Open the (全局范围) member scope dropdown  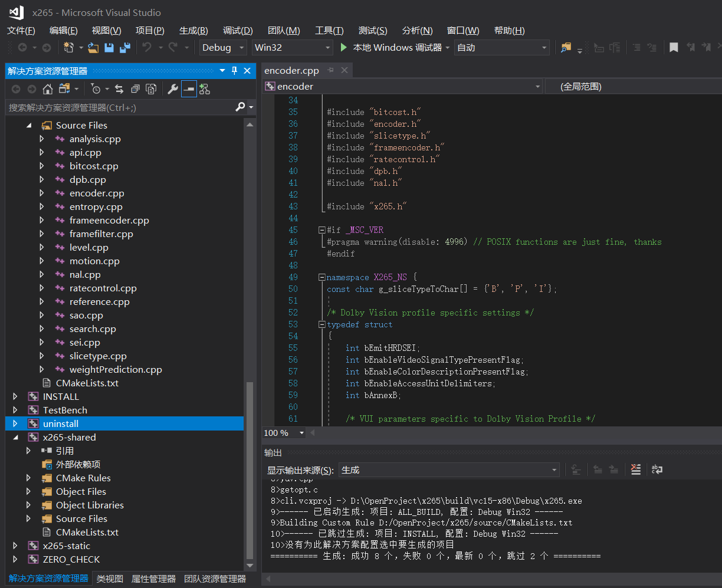634,87
